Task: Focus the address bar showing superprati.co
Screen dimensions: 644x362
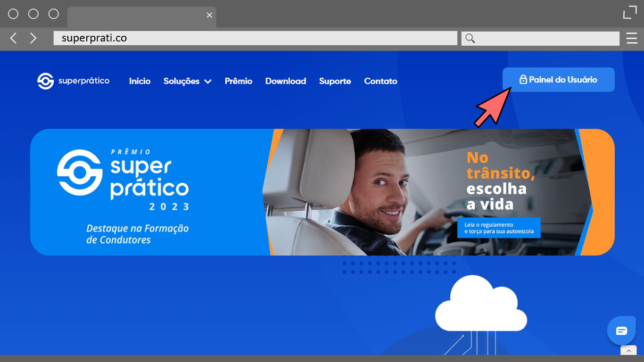Action: click(x=255, y=38)
